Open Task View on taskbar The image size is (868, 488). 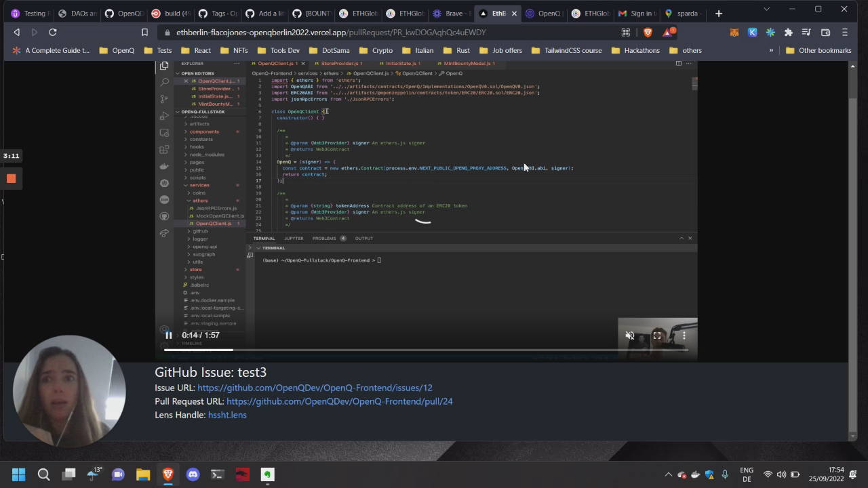[x=68, y=474]
